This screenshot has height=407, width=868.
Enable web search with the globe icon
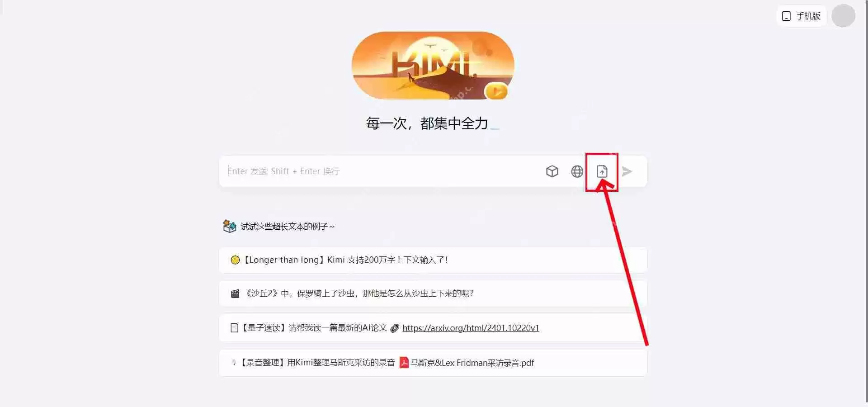click(x=577, y=171)
